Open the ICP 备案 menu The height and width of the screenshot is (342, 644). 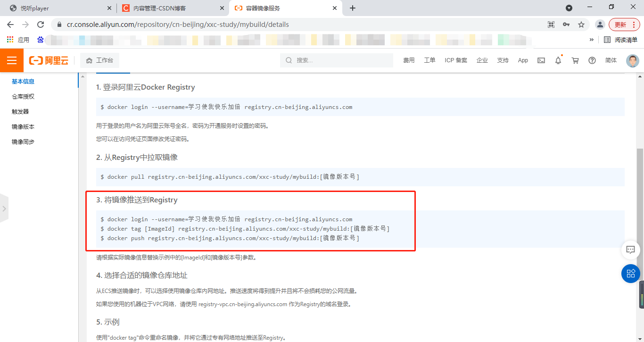tap(456, 60)
